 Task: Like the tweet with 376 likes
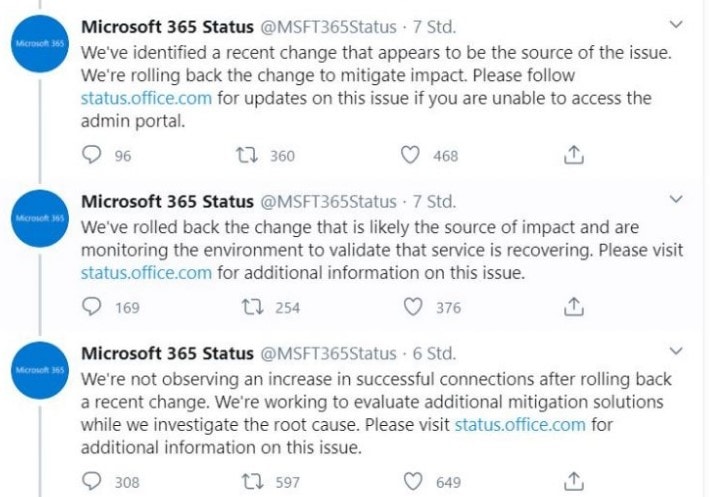(413, 307)
